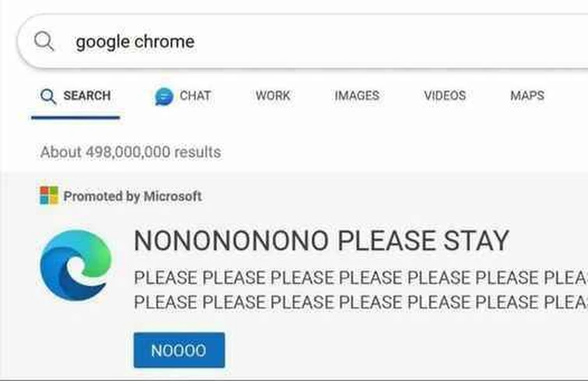This screenshot has height=381, width=588.
Task: Click the blue underline below SEARCH tab
Action: click(x=76, y=118)
